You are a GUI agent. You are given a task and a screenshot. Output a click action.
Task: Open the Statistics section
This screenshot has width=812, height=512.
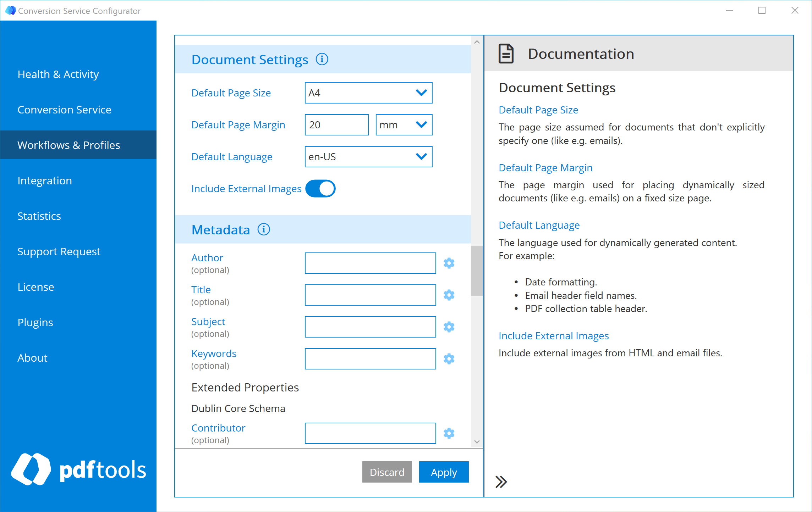(x=39, y=216)
